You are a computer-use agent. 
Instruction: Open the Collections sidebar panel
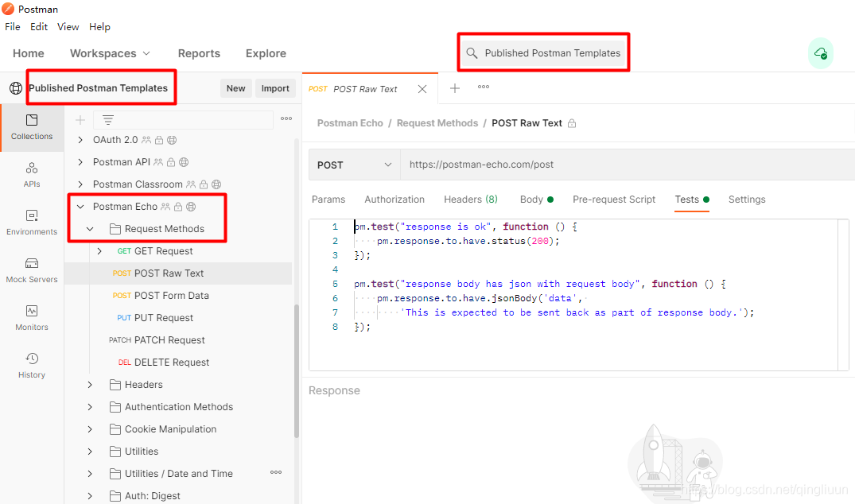[x=32, y=127]
